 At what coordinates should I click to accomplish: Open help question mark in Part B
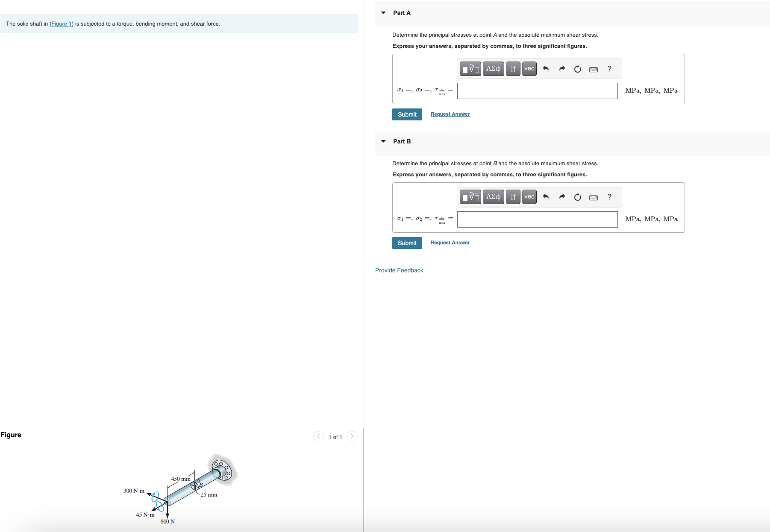(609, 197)
